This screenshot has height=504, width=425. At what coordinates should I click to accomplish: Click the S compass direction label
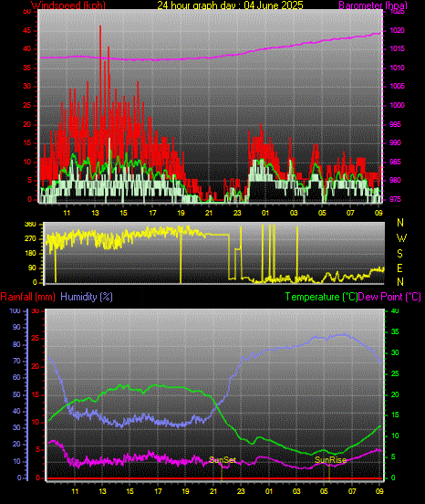(x=399, y=254)
